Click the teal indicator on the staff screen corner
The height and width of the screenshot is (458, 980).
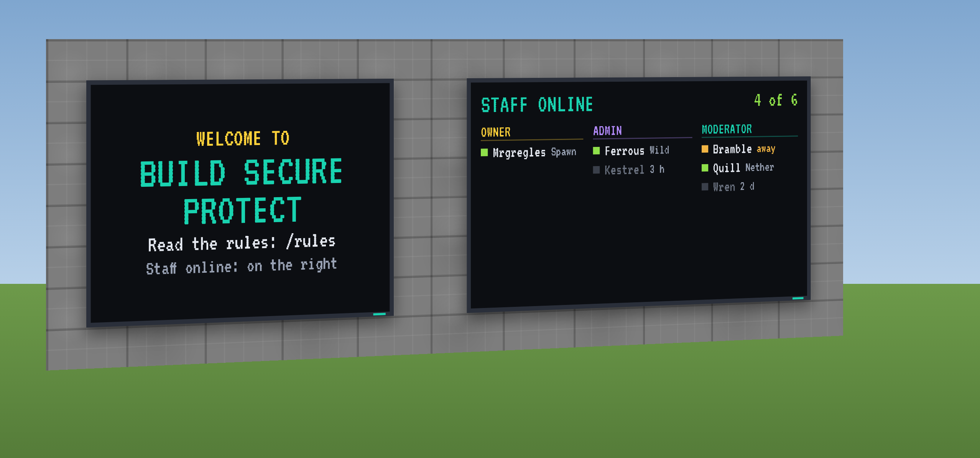798,298
